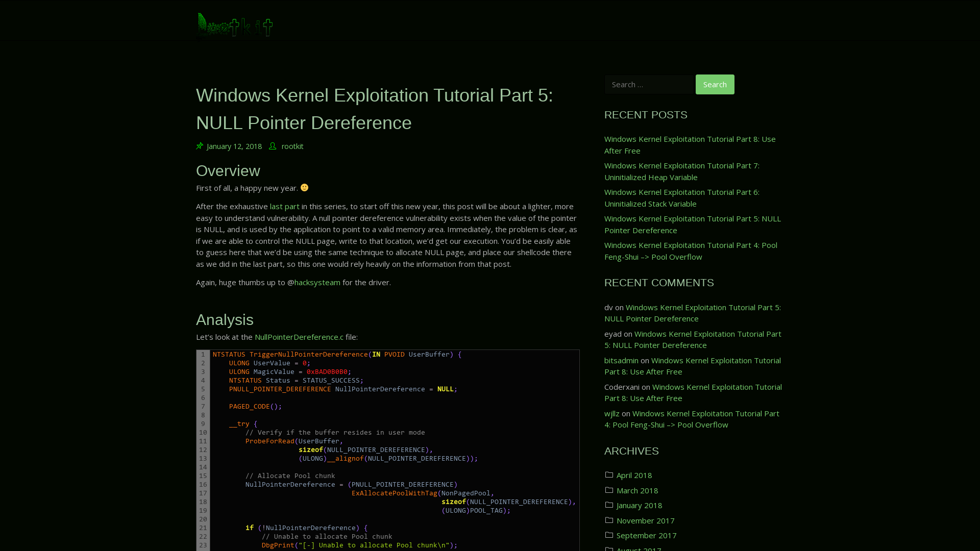Click the 'Verify if the buffer resides' comment
The image size is (980, 551).
click(x=335, y=433)
